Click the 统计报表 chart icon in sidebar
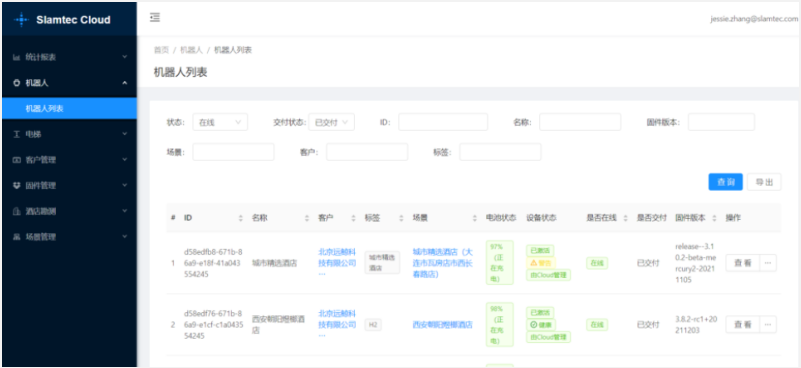 pos(16,57)
